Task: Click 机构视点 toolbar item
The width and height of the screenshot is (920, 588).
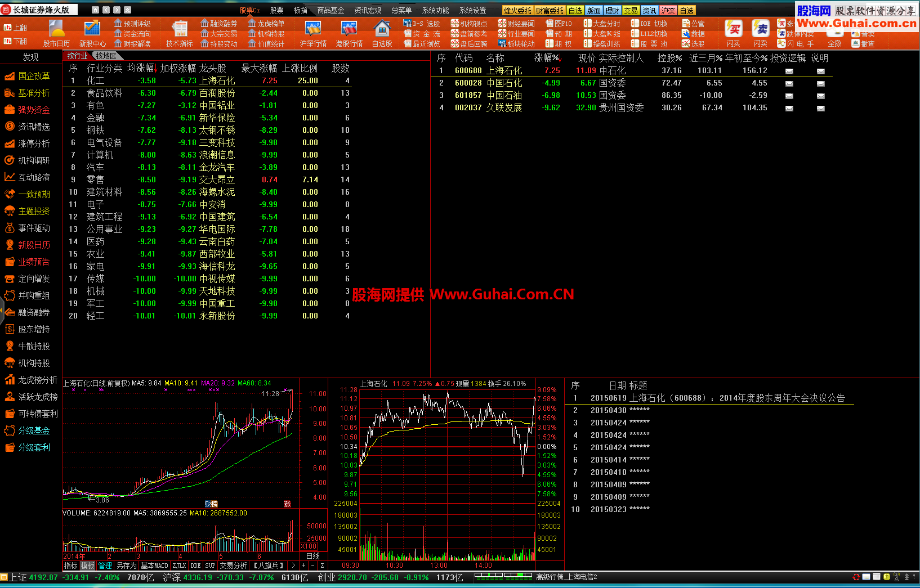Action: (x=469, y=24)
